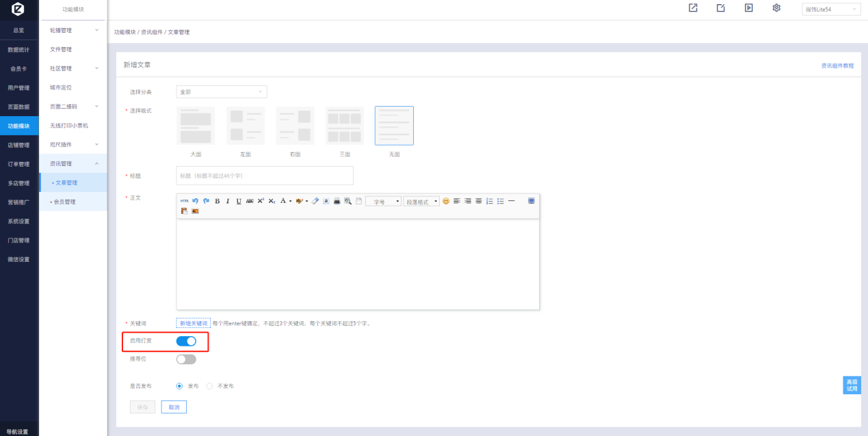868x436 pixels.
Task: Open the 字号 font size dropdown
Action: click(383, 202)
